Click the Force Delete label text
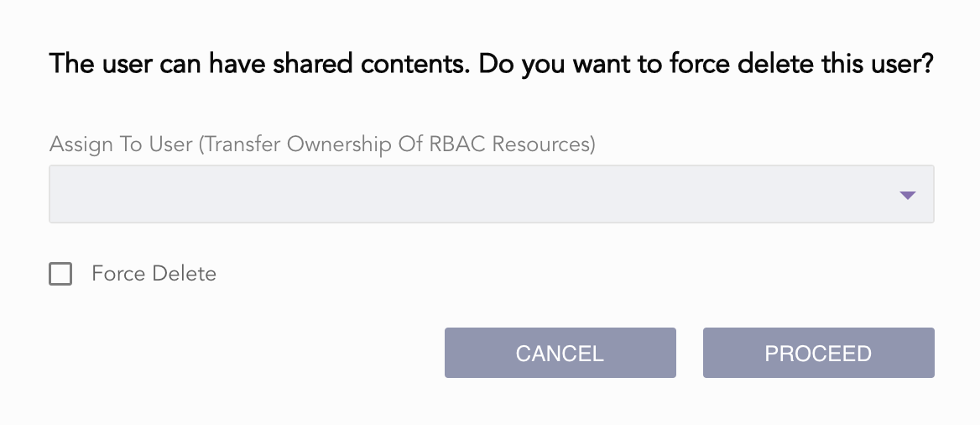 click(154, 274)
